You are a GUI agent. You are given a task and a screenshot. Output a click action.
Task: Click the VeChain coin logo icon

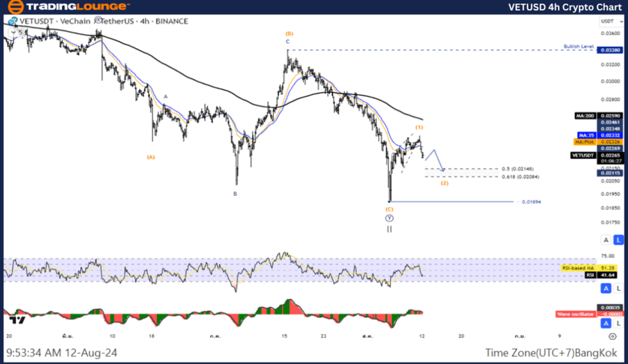13,21
